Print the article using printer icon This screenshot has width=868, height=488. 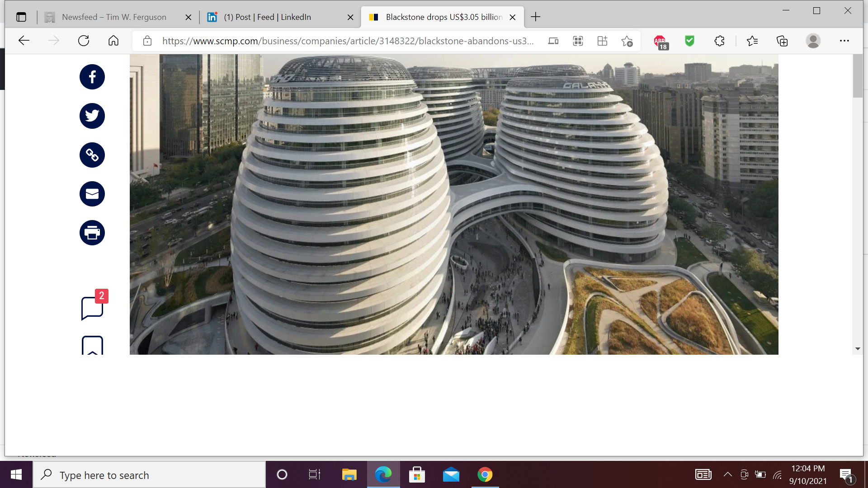click(x=92, y=233)
